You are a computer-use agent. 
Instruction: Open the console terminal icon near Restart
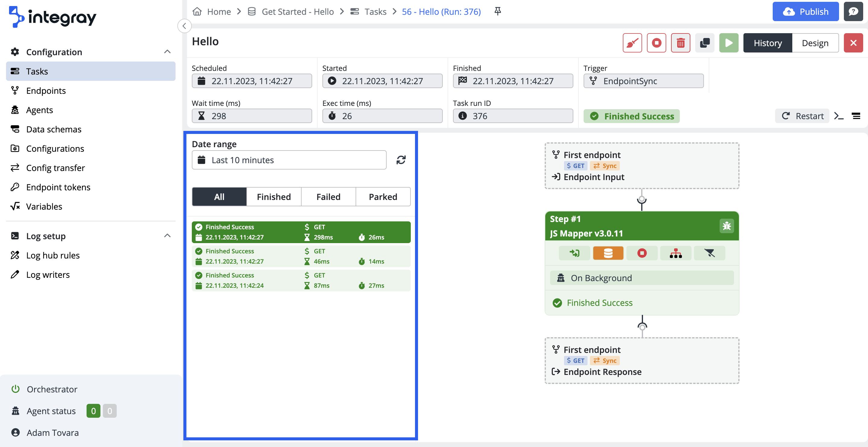tap(839, 116)
